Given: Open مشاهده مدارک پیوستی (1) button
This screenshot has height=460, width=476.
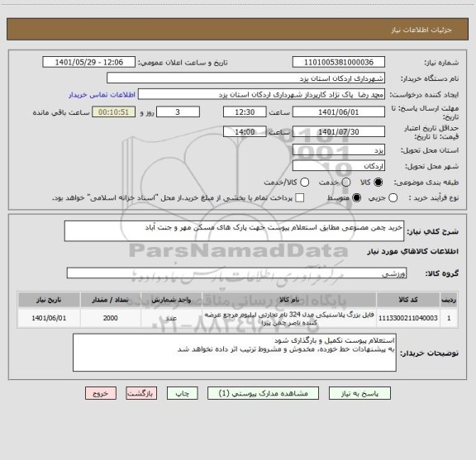Looking at the screenshot, I should click(263, 393).
